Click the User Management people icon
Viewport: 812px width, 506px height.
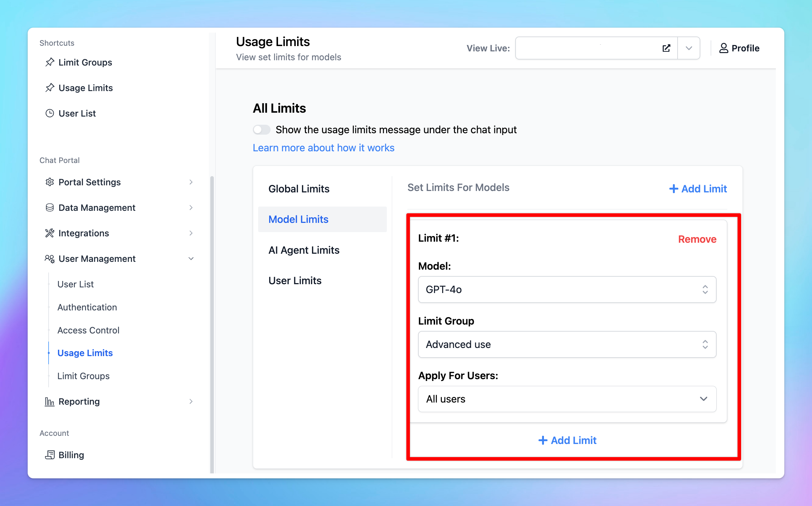(49, 259)
